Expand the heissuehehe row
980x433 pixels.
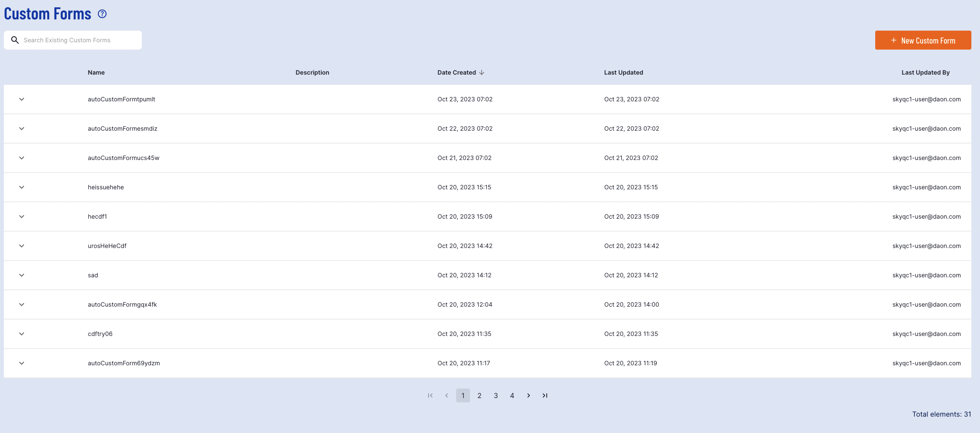point(22,187)
